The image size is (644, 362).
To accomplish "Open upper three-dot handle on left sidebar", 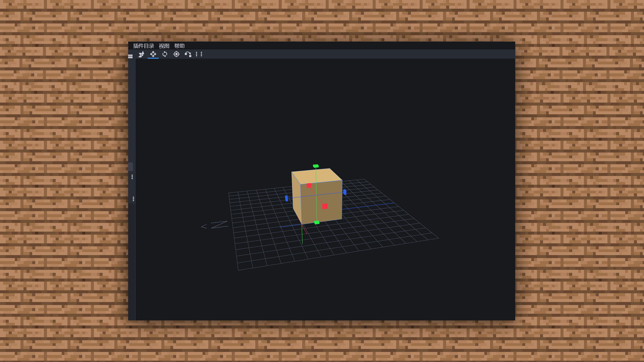I will click(x=132, y=177).
